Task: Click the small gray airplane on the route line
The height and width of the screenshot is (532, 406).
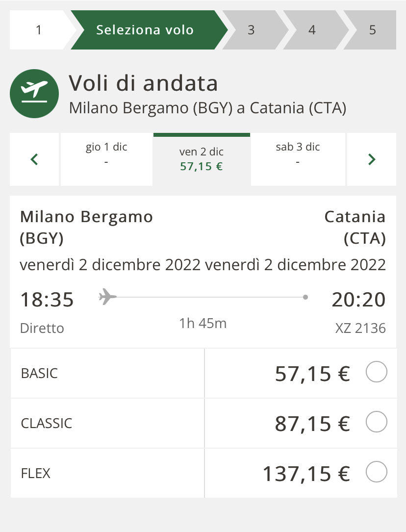Action: tap(107, 297)
